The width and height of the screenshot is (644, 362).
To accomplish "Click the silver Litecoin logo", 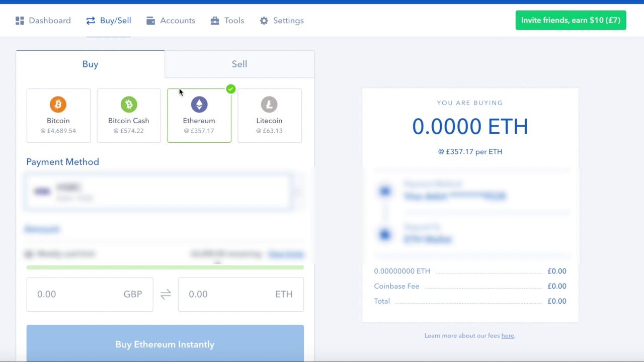I will coord(269,105).
